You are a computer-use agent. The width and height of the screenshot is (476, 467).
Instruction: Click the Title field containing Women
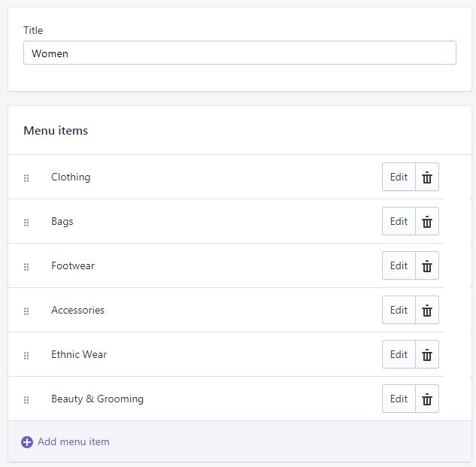(239, 53)
